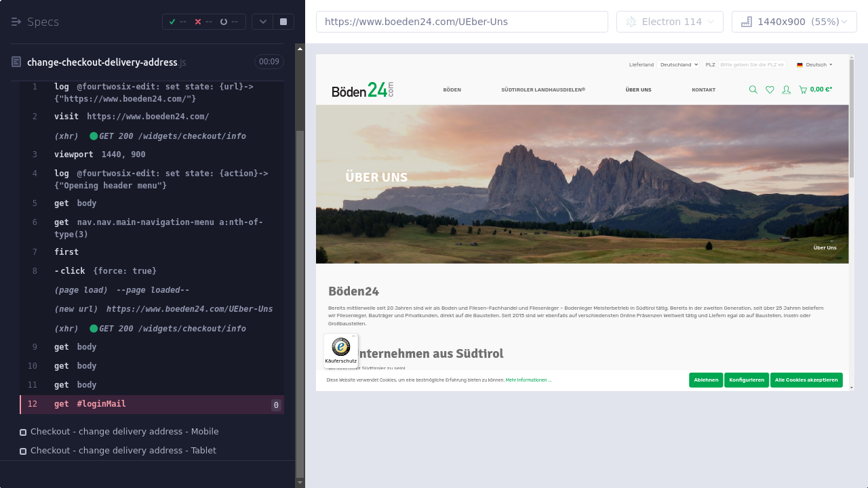
Task: Click the Trusted Shops Käuferschutz badge
Action: click(340, 350)
